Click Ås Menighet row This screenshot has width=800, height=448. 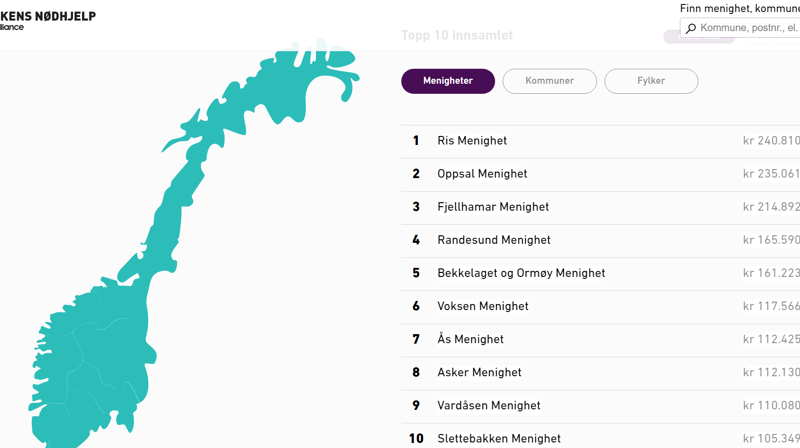tap(470, 339)
